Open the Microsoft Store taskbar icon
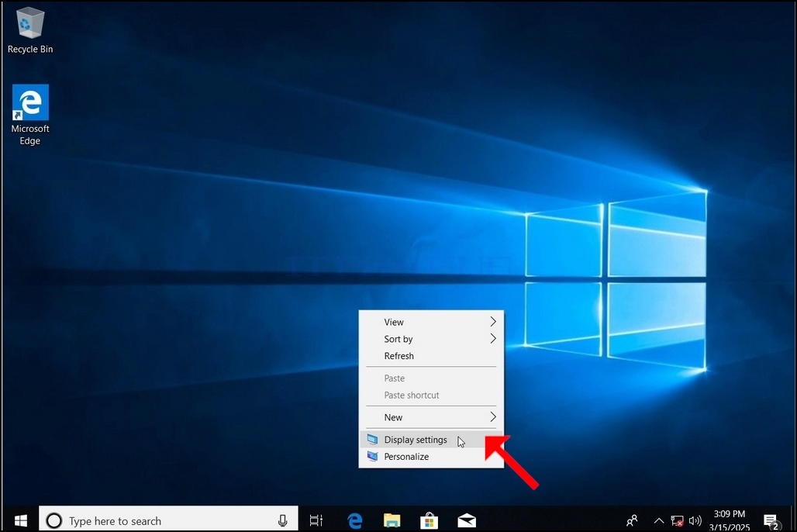This screenshot has height=532, width=797. (429, 520)
